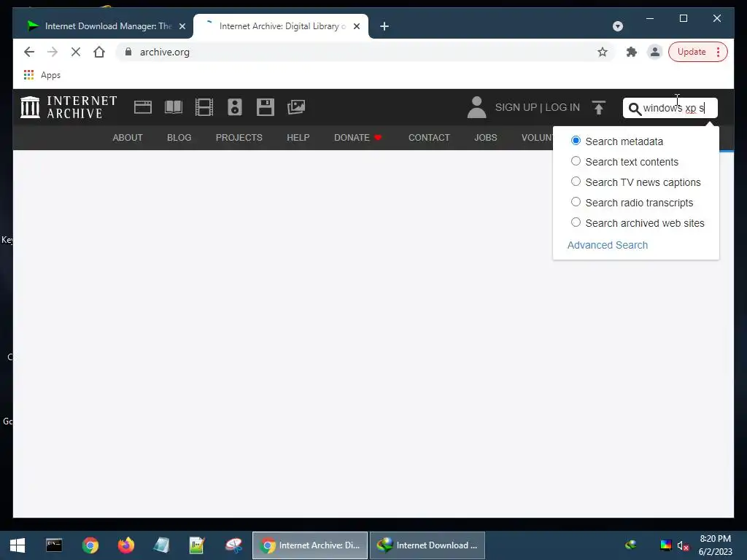Launch Firefox from taskbar
Screen dimensions: 747x560
point(126,545)
